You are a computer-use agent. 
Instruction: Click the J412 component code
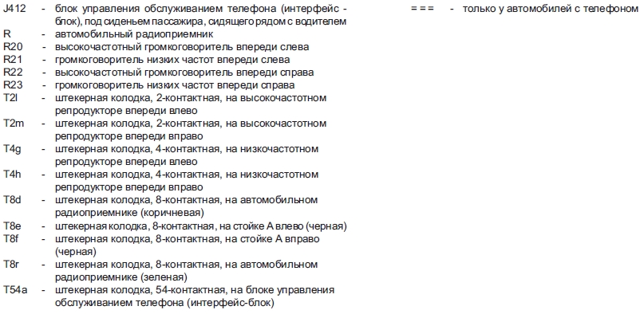pyautogui.click(x=14, y=9)
